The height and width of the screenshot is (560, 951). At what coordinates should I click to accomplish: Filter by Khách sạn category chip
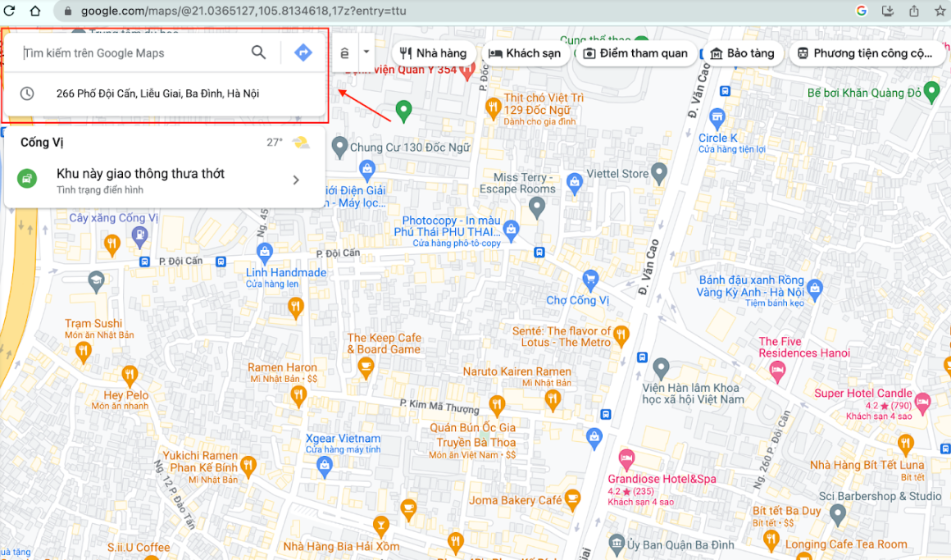point(525,53)
